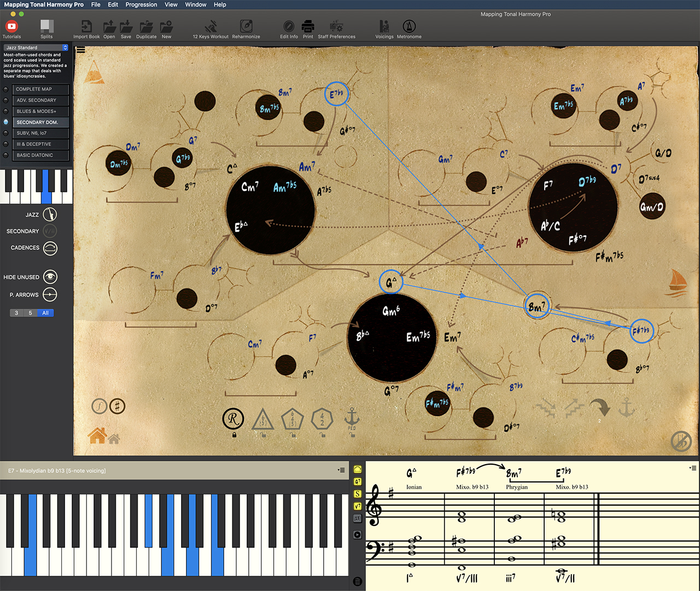700x591 pixels.
Task: Open the 12 Keys Workout tool
Action: (211, 26)
